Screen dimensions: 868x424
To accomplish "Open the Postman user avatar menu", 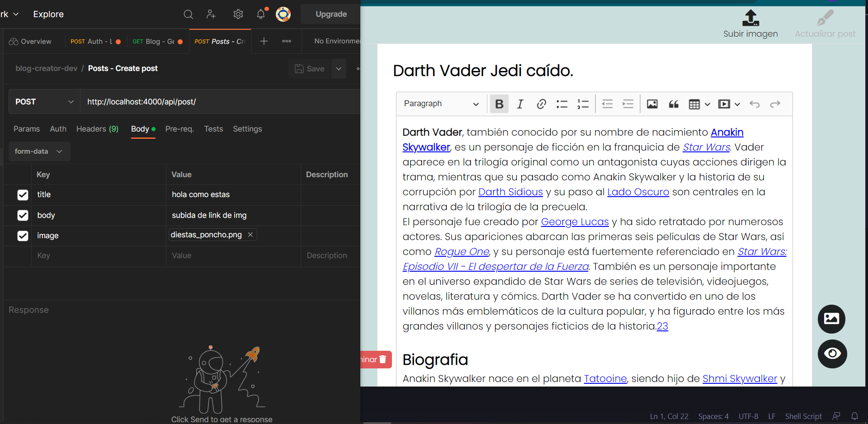I will (283, 14).
